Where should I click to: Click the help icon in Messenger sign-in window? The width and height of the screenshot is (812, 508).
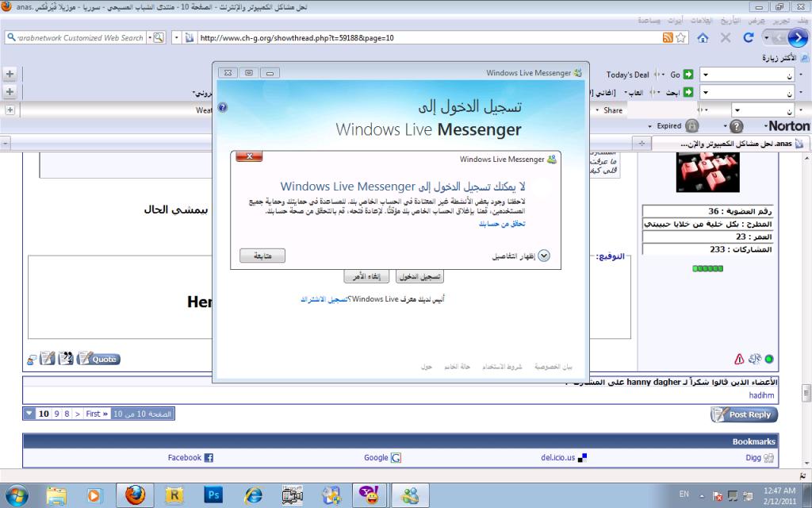(223, 106)
